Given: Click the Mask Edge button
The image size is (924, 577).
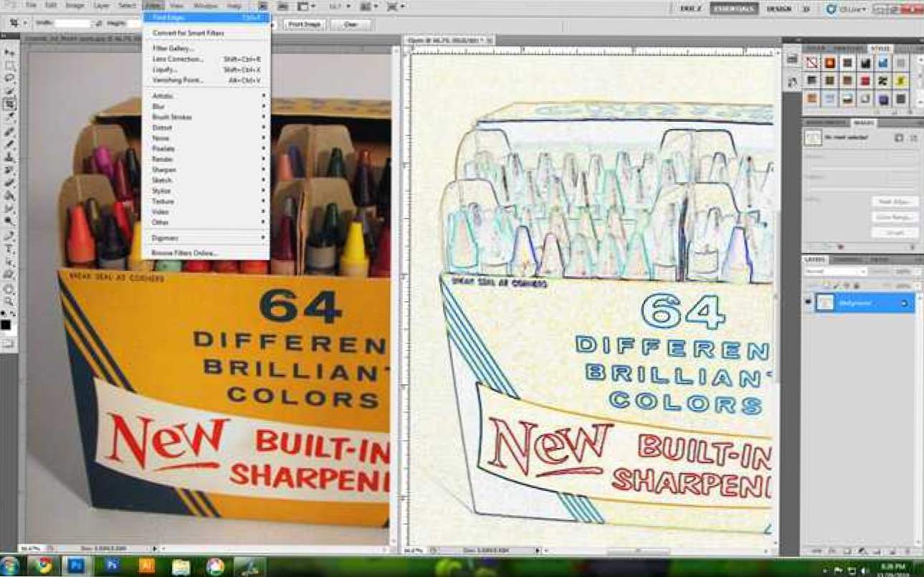Looking at the screenshot, I should (x=895, y=201).
